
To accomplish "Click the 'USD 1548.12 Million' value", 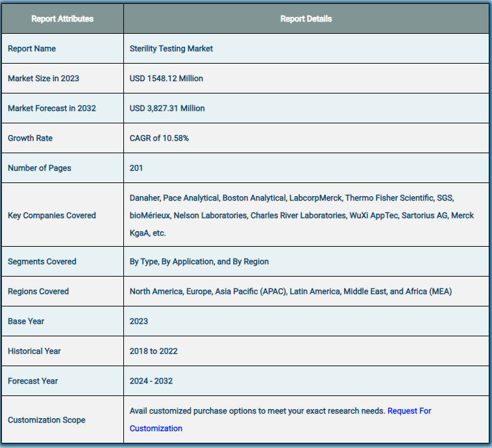I will 166,79.
